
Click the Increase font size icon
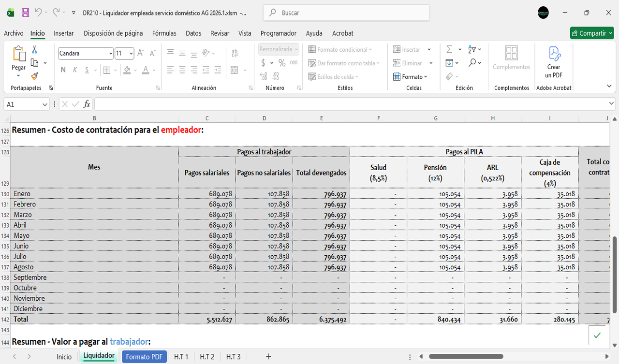[x=140, y=53]
